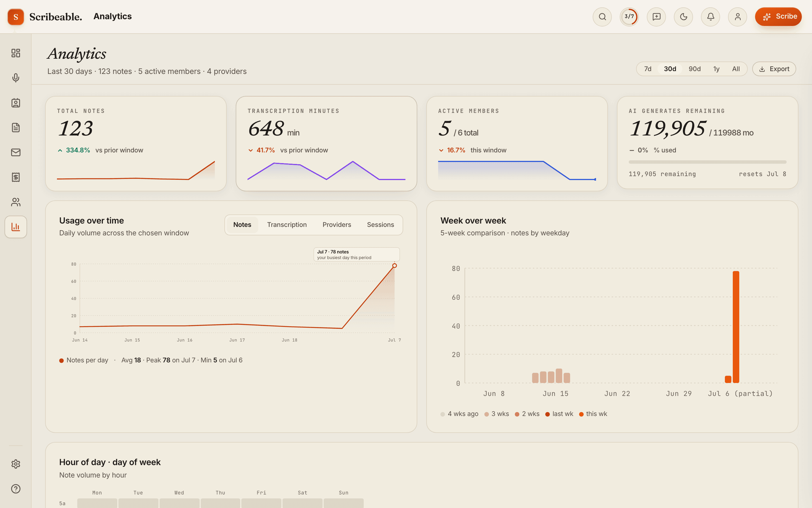Image resolution: width=812 pixels, height=508 pixels.
Task: Click the orange Scribe button
Action: point(778,17)
